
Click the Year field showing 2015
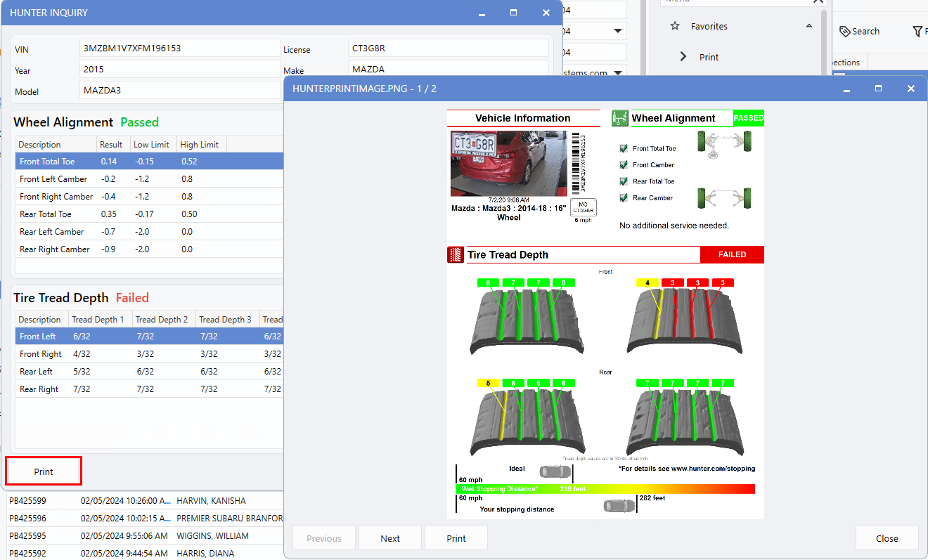180,70
